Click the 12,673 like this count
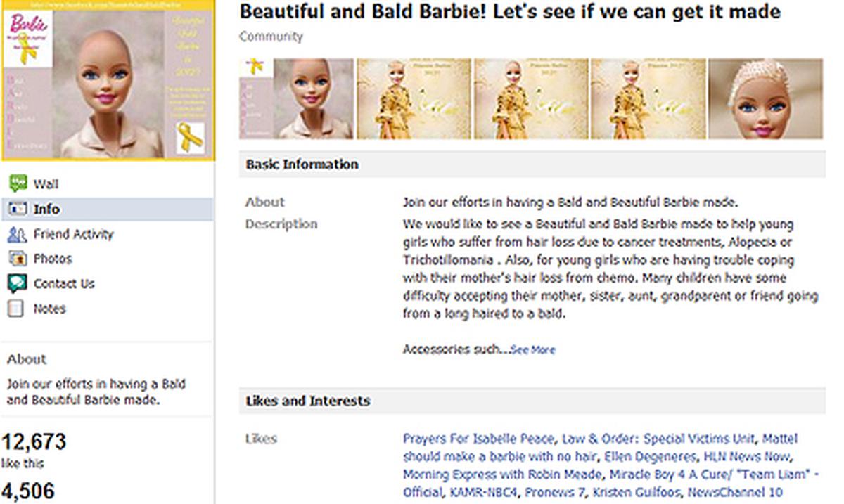This screenshot has width=844, height=504. [x=34, y=443]
